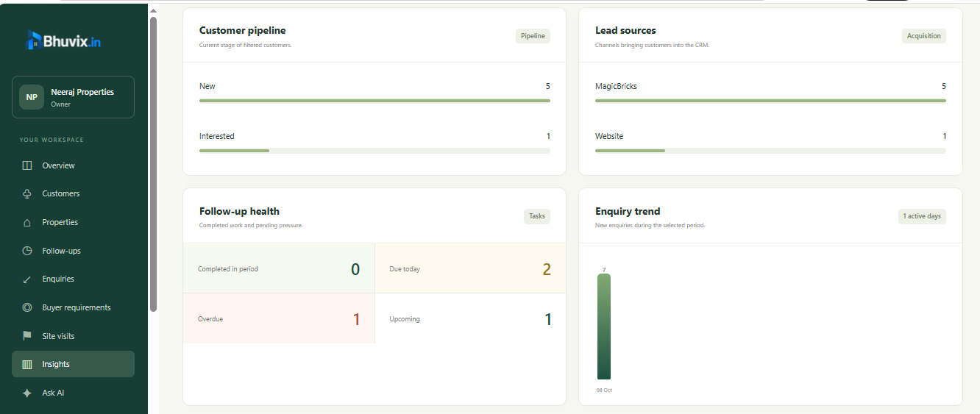The height and width of the screenshot is (414, 980).
Task: Open the Enquiries page
Action: (x=73, y=279)
